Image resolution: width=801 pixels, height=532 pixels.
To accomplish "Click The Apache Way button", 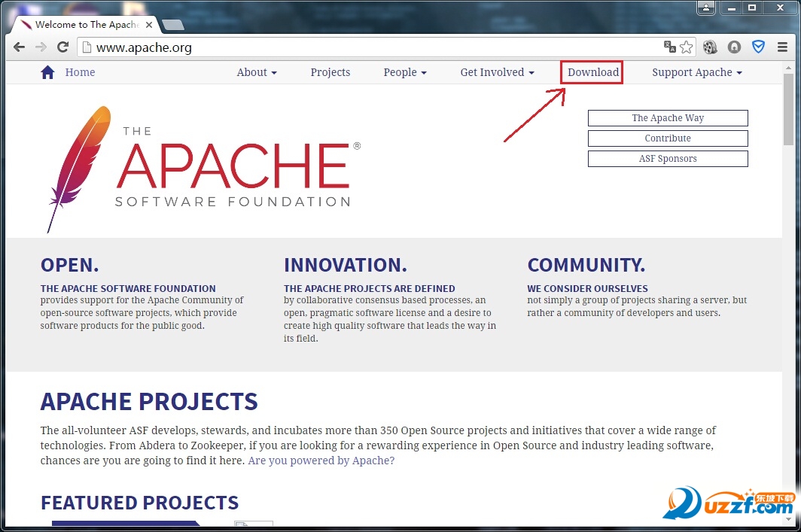I will point(667,118).
